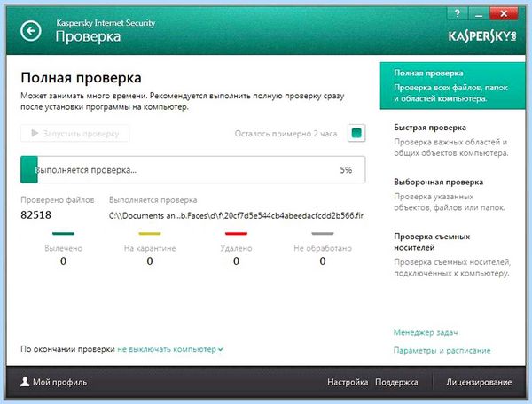532x404 pixels.
Task: Click the Не обработано label
Action: [323, 248]
